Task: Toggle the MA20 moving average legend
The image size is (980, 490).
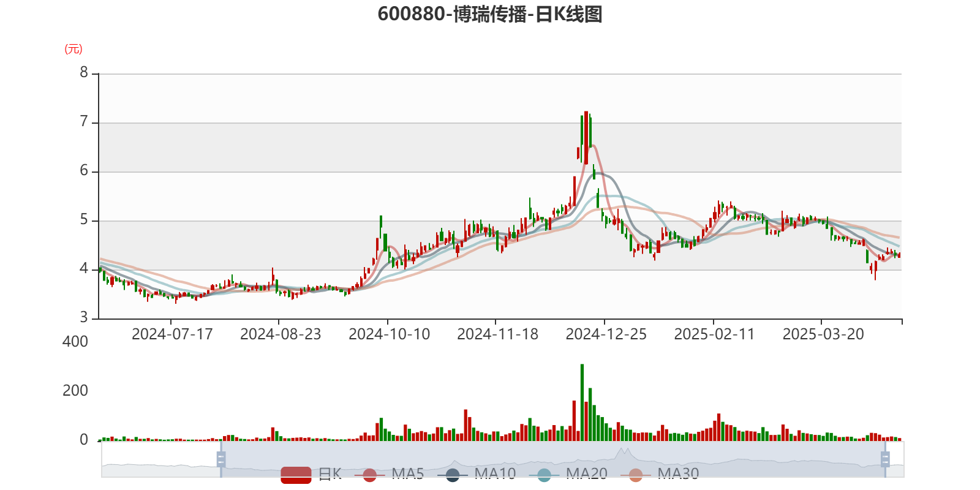Action: [x=568, y=474]
